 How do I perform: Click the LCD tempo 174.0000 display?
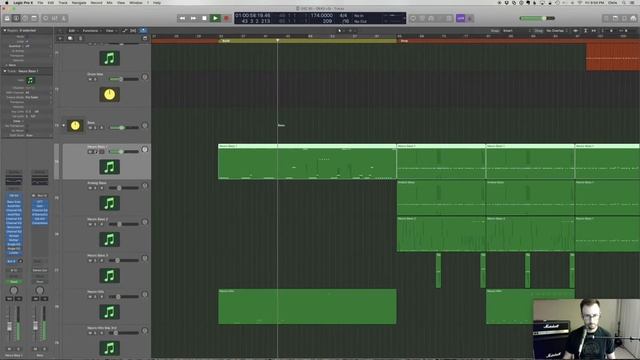(x=322, y=16)
